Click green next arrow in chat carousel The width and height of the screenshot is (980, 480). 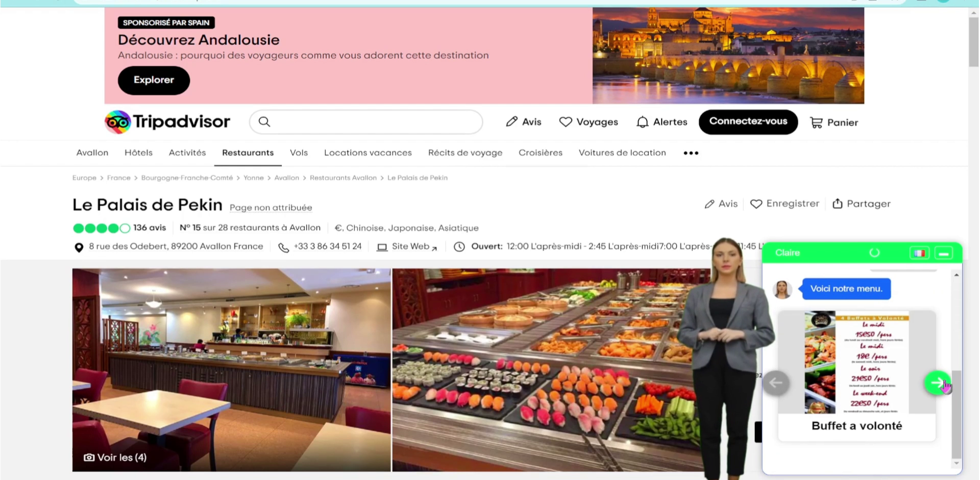coord(937,382)
